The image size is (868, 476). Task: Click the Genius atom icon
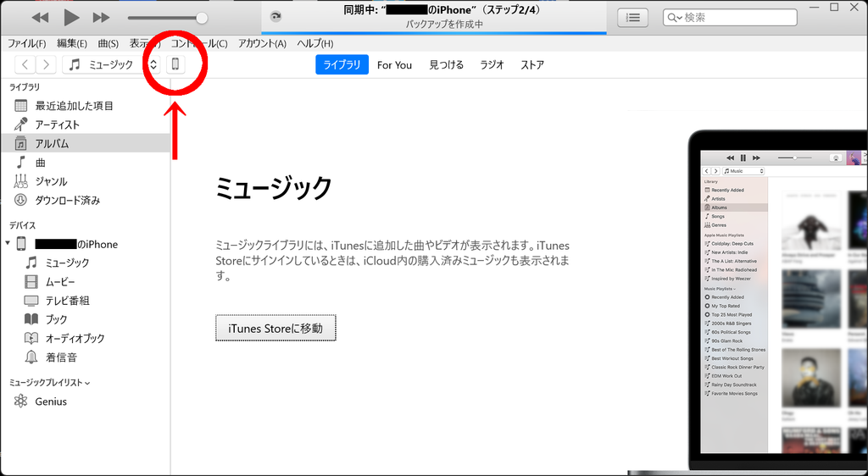[21, 401]
